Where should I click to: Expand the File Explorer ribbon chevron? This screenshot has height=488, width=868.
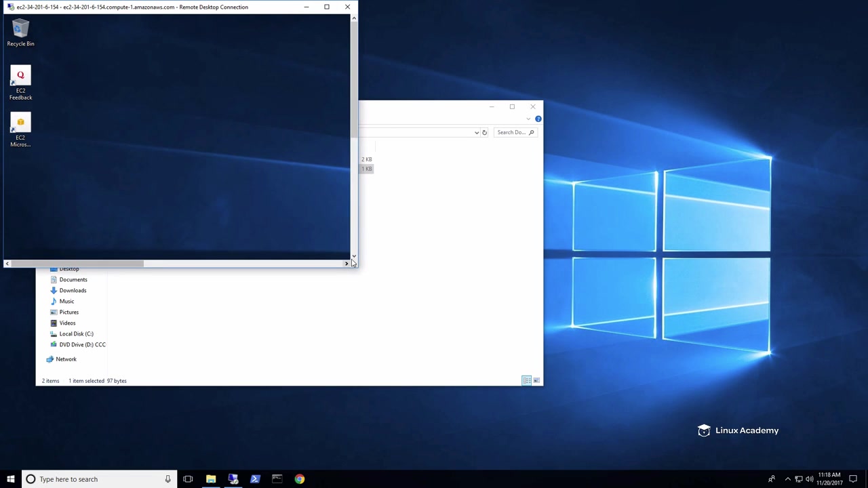coord(528,119)
